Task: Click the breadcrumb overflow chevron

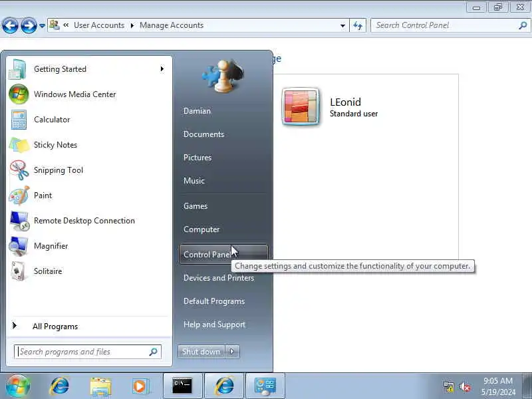Action: 66,25
